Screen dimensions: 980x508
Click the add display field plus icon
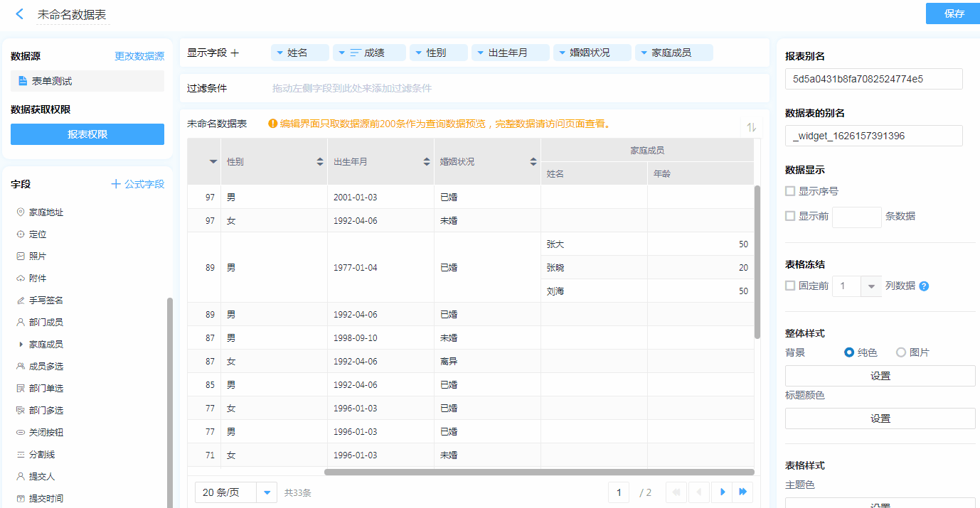tap(235, 53)
